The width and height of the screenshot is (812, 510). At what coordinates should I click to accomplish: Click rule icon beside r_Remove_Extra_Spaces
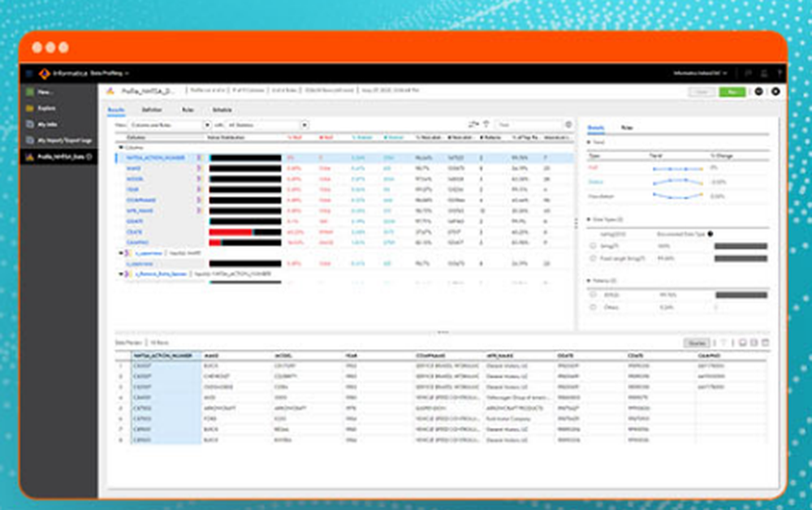pos(128,274)
